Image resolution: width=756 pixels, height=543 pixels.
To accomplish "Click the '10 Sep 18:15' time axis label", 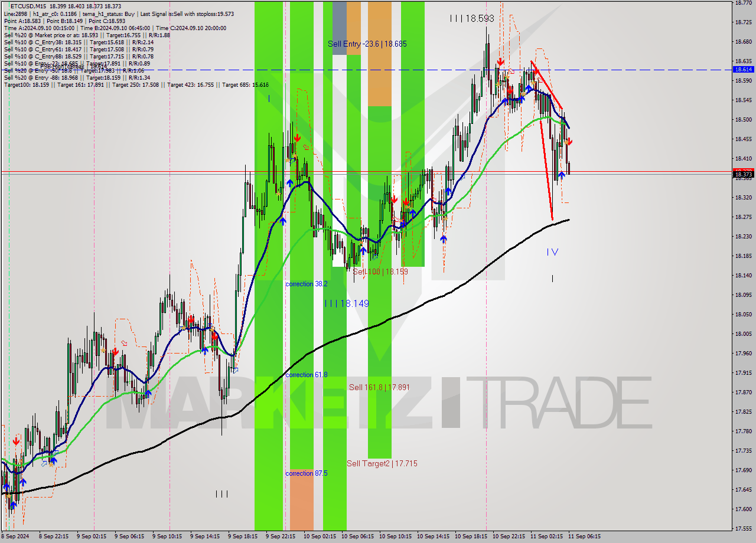I will pos(471,537).
